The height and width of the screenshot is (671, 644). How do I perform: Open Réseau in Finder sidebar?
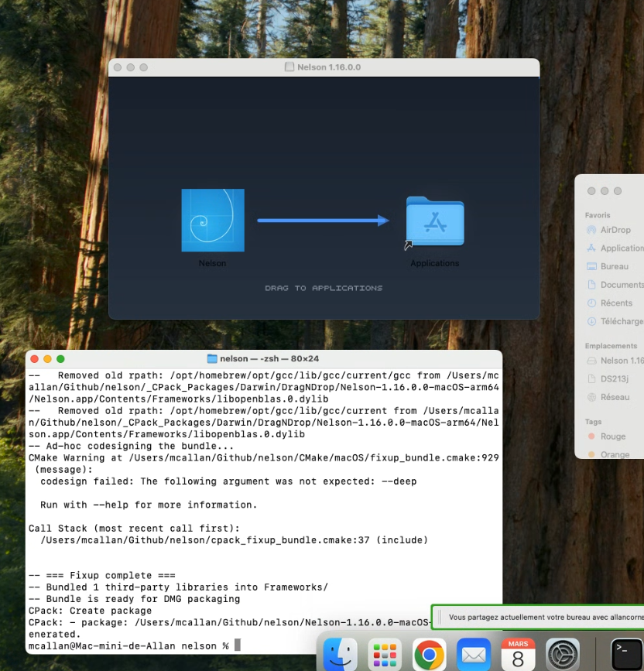pyautogui.click(x=615, y=397)
